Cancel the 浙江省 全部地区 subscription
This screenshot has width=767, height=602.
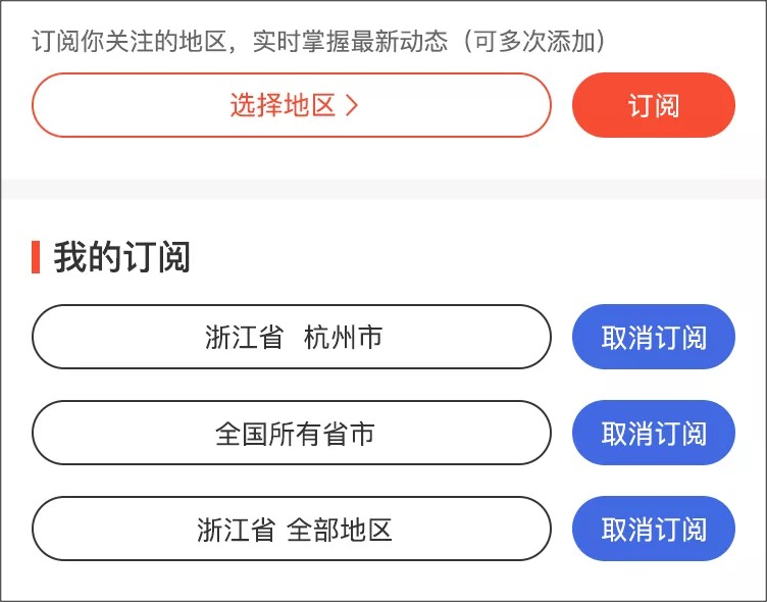pos(653,529)
